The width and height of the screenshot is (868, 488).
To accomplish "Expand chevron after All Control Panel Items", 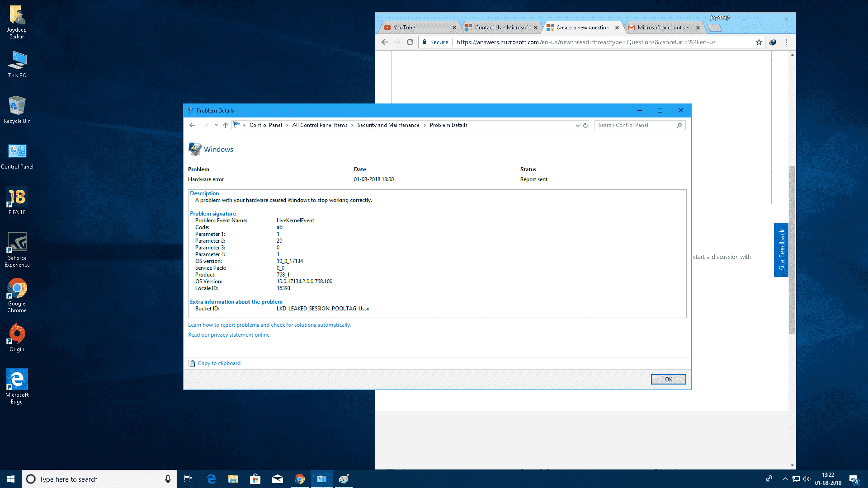I will click(352, 125).
